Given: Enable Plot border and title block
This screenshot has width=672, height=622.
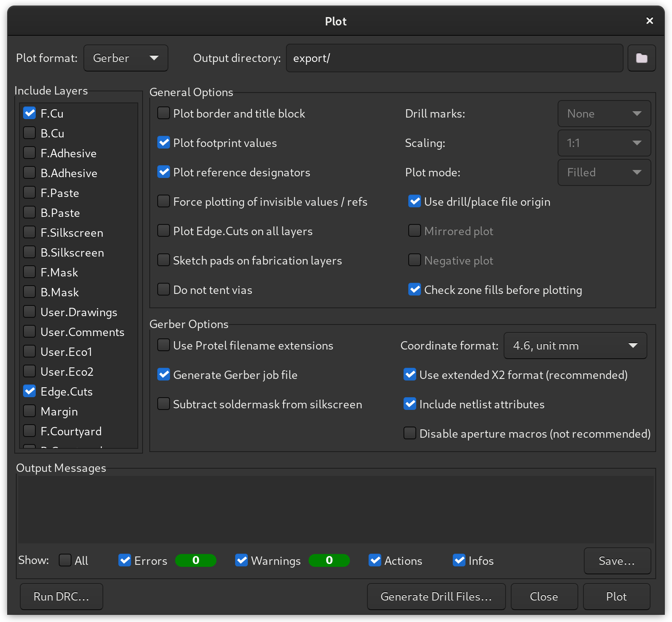Looking at the screenshot, I should tap(164, 113).
